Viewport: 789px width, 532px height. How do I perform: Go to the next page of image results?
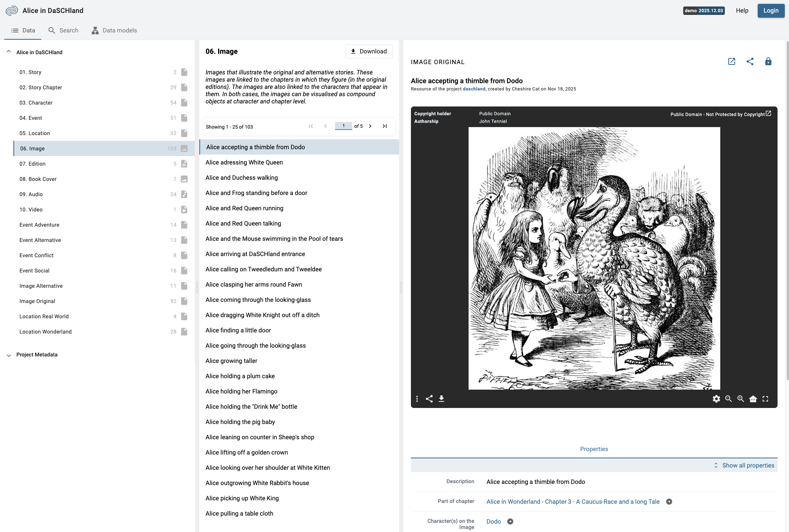coord(370,126)
